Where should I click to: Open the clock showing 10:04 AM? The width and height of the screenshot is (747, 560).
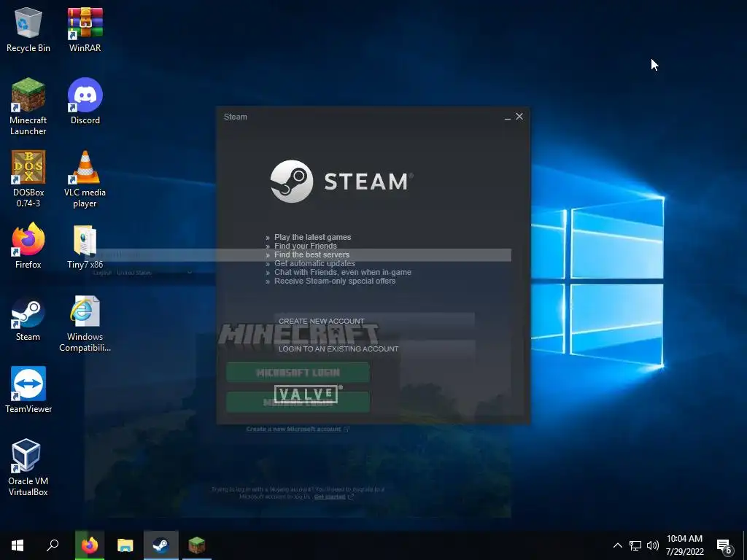pos(684,545)
